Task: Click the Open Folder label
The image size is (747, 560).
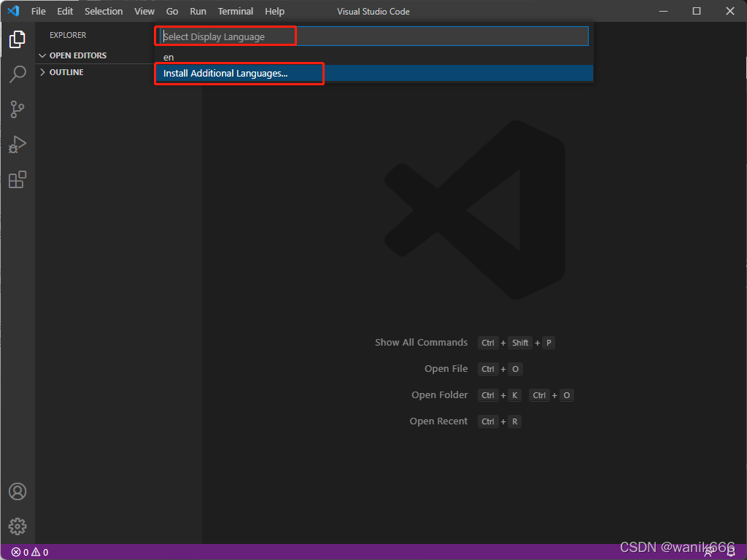Action: pos(440,394)
